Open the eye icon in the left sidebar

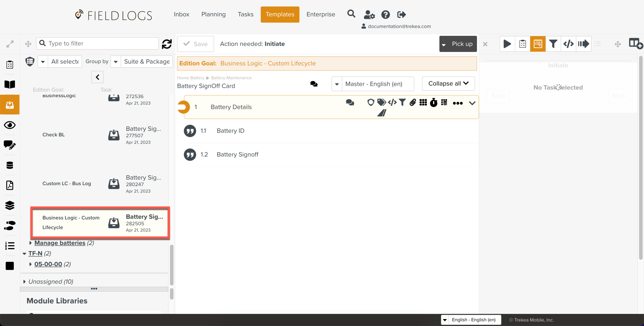pos(10,125)
